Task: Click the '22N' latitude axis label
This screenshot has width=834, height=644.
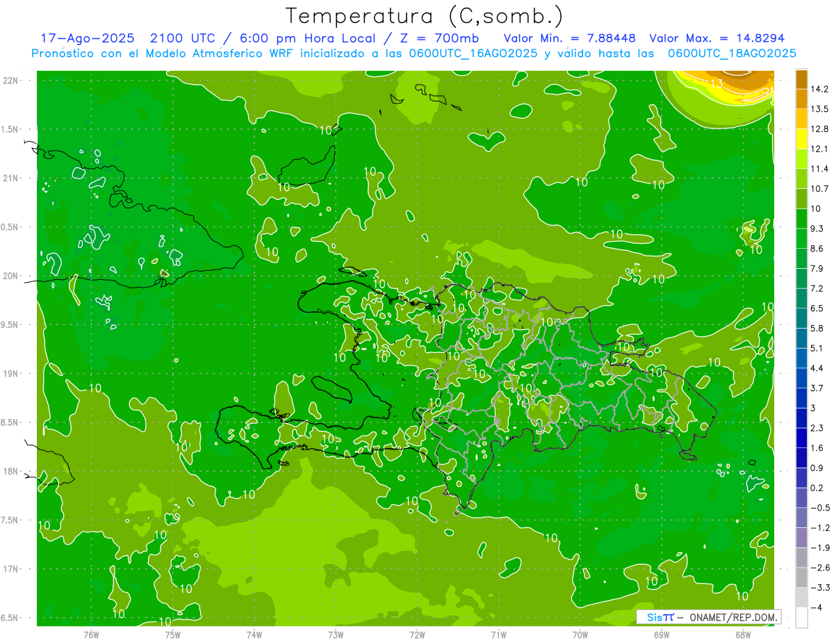Action: click(10, 81)
